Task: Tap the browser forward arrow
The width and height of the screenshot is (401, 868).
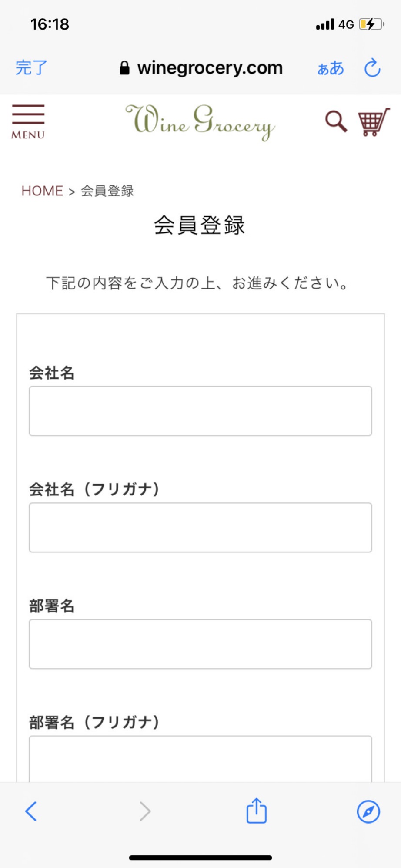Action: coord(145,811)
